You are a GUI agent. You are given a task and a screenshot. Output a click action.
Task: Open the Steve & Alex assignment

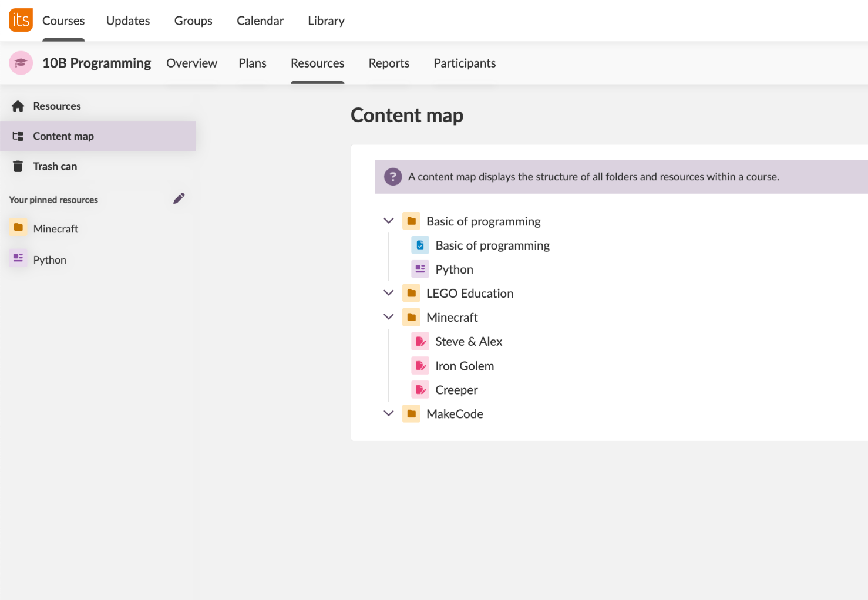(x=469, y=342)
